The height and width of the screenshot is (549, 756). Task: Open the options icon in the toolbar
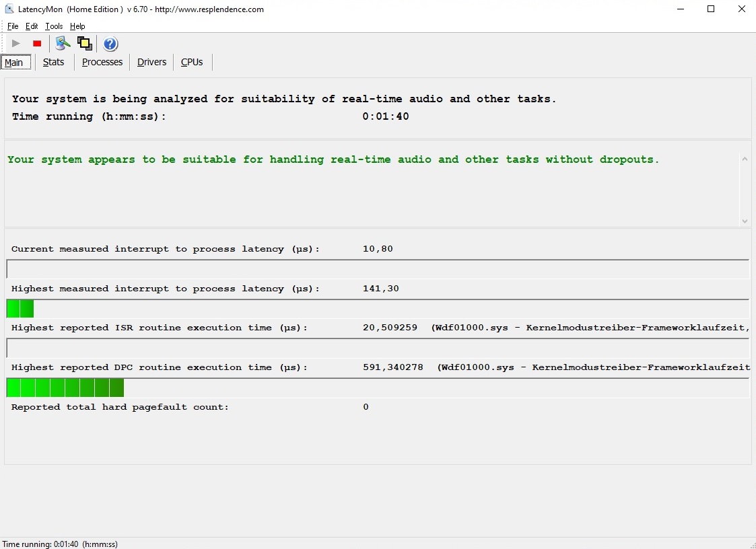[x=62, y=43]
